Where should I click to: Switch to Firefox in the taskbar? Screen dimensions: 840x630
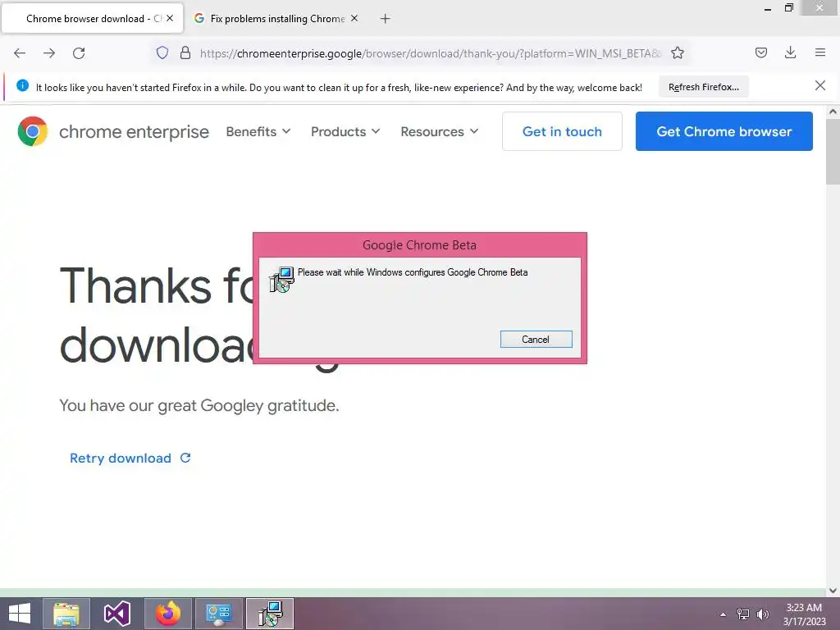168,614
